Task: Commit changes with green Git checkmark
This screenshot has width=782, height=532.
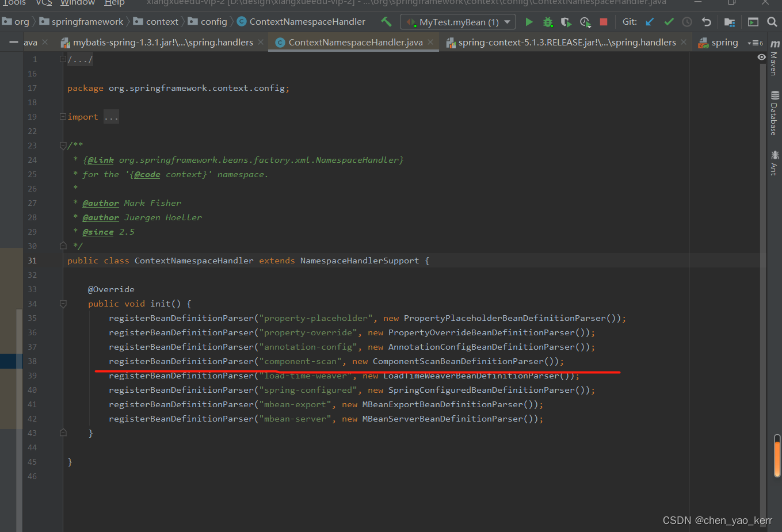Action: 669,22
